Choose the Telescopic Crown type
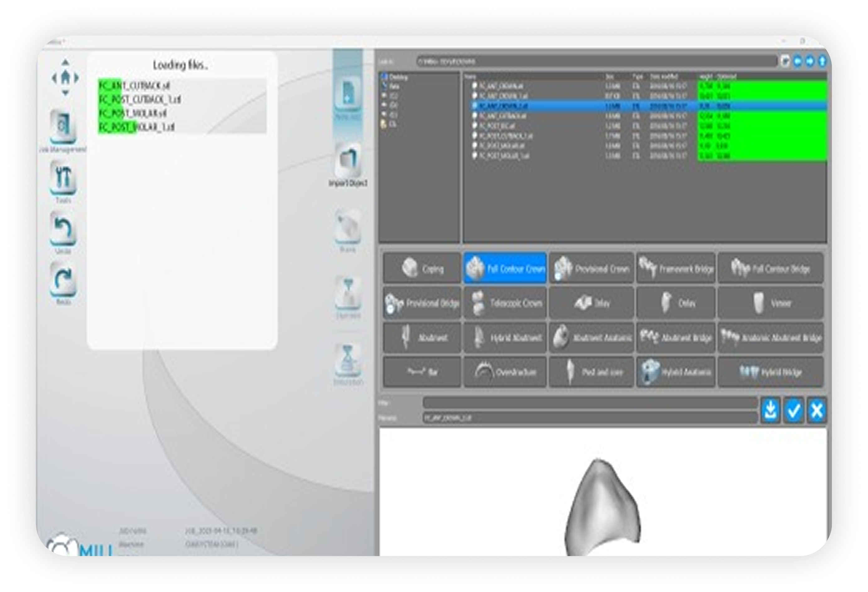The height and width of the screenshot is (592, 868). coord(505,303)
